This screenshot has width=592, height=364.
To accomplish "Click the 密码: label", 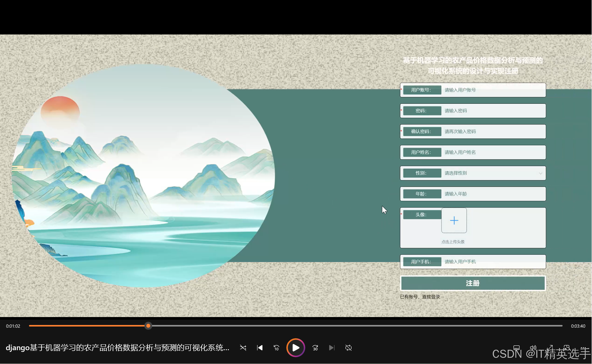I will (x=422, y=111).
